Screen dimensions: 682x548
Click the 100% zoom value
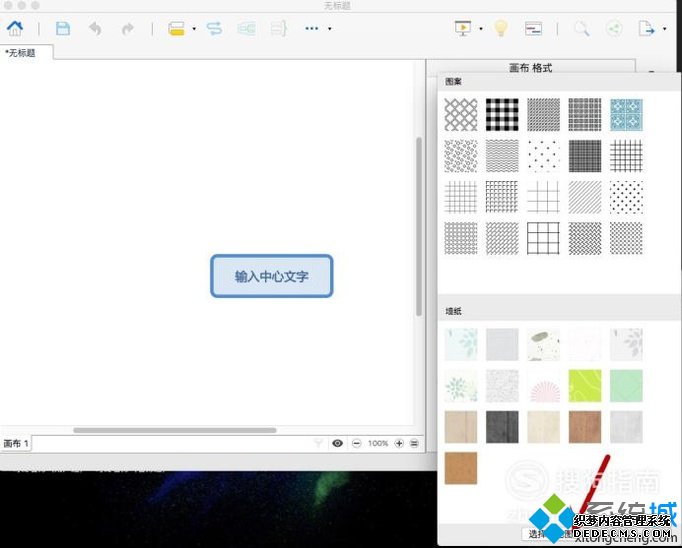378,443
